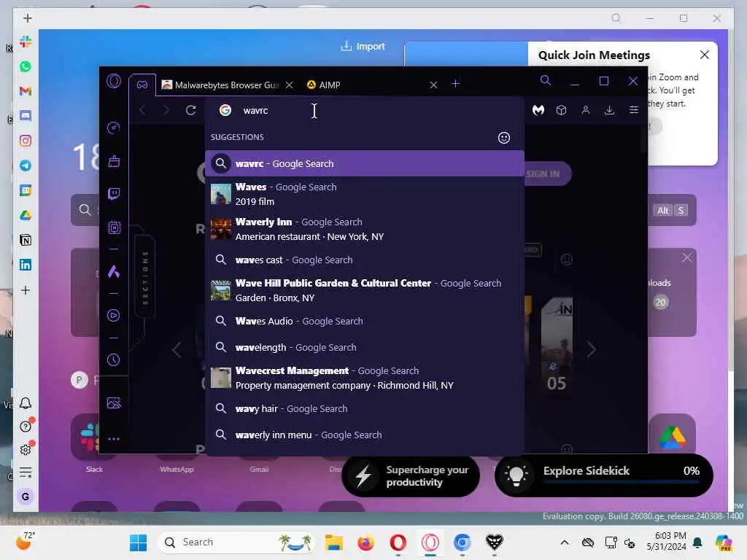747x560 pixels.
Task: Open Telegram in Sidekick sidebar
Action: click(26, 166)
